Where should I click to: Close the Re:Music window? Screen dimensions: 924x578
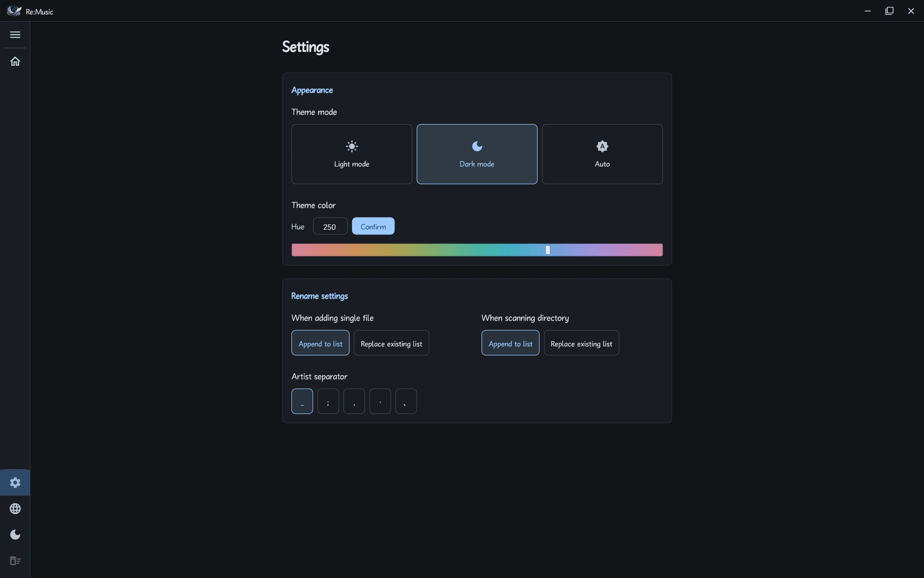click(911, 11)
